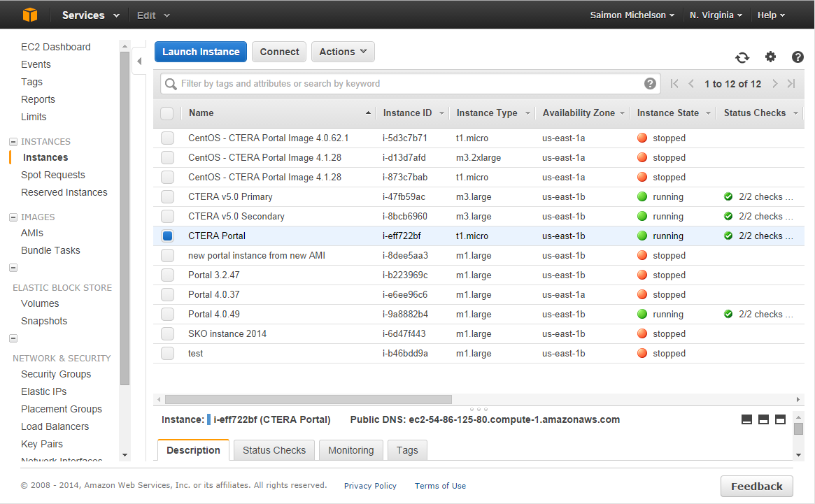
Task: Open the table settings gear
Action: [x=770, y=57]
